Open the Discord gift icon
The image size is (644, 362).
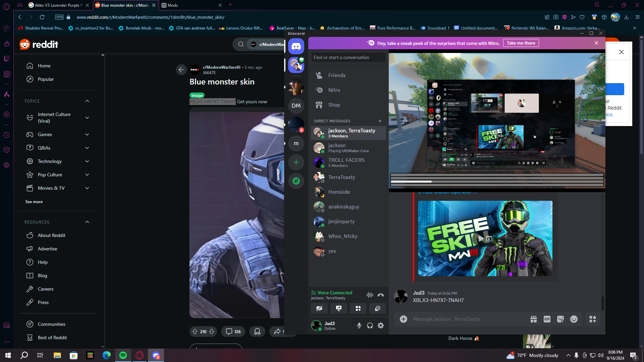[534, 319]
